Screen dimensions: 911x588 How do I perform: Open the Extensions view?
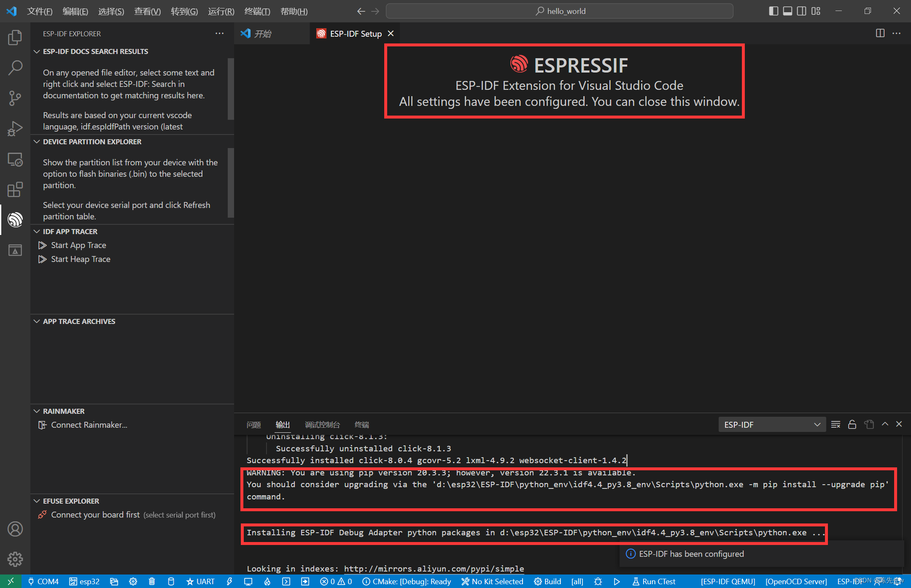(x=15, y=189)
